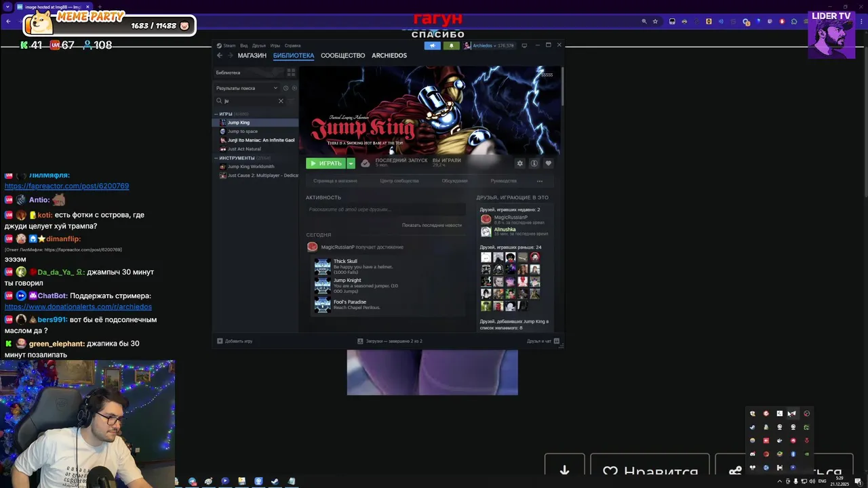The height and width of the screenshot is (488, 868).
Task: Open Страница в магазине link
Action: [335, 181]
